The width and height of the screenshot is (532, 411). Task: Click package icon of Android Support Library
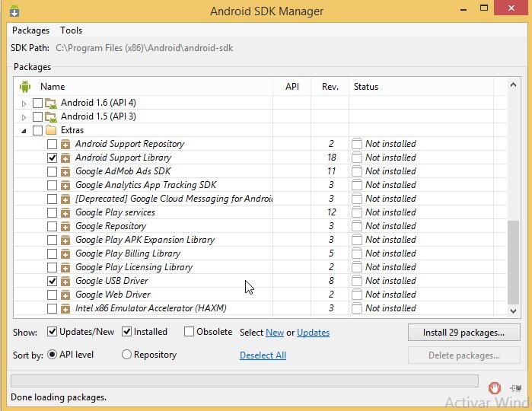(65, 158)
